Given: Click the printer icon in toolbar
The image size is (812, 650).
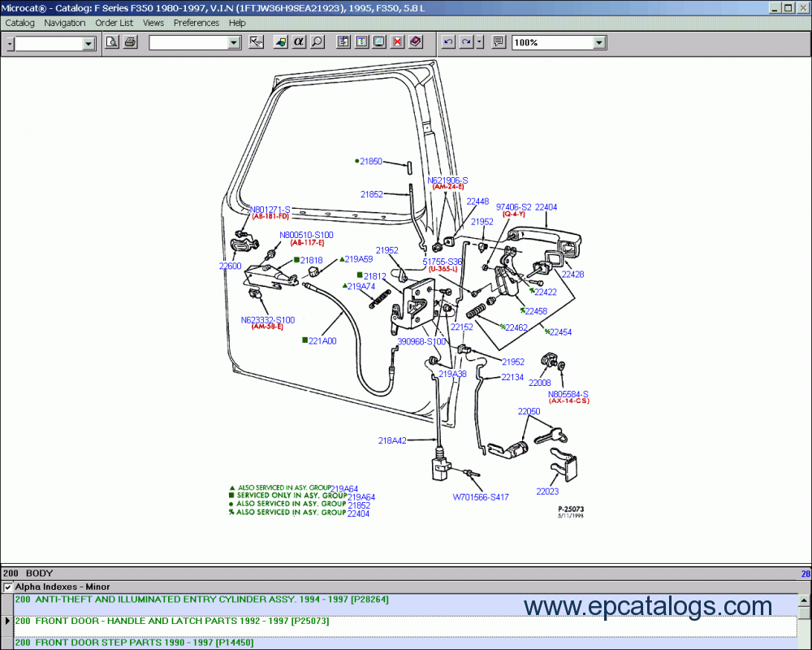Looking at the screenshot, I should click(x=130, y=42).
